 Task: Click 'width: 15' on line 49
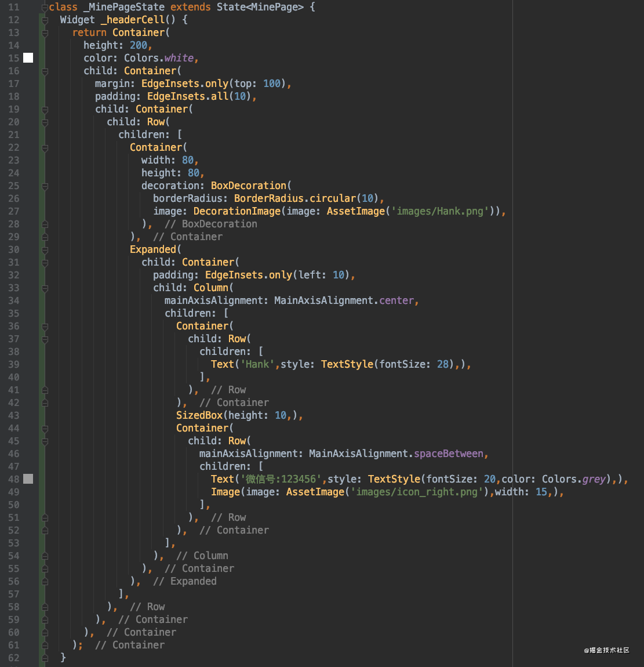click(521, 492)
